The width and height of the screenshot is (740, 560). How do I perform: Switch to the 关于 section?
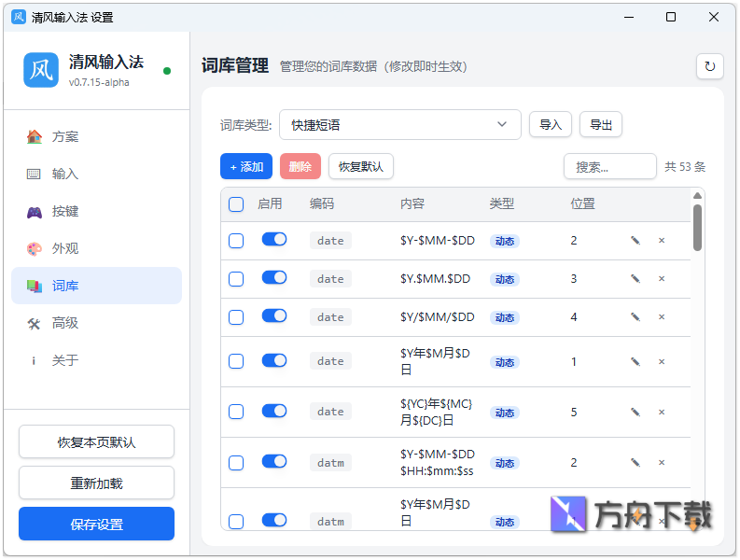point(96,361)
